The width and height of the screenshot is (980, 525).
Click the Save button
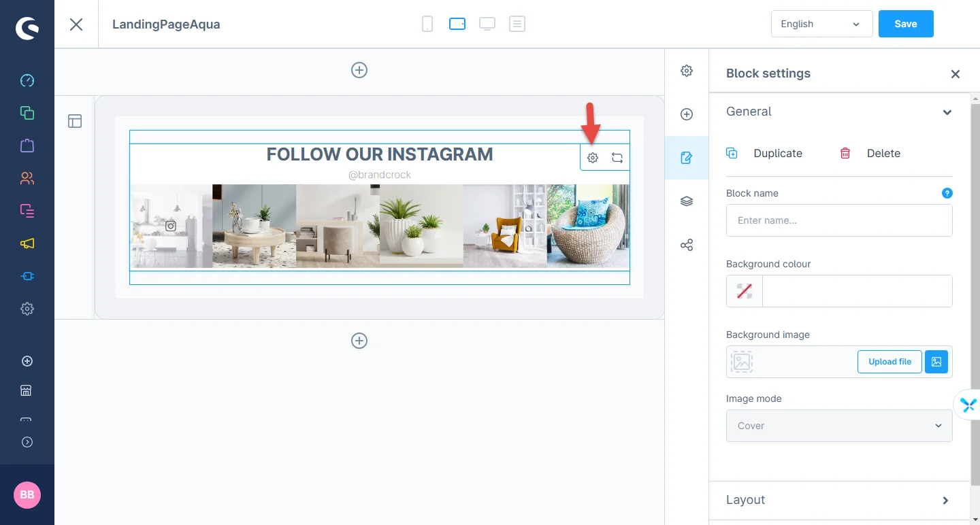click(x=905, y=24)
